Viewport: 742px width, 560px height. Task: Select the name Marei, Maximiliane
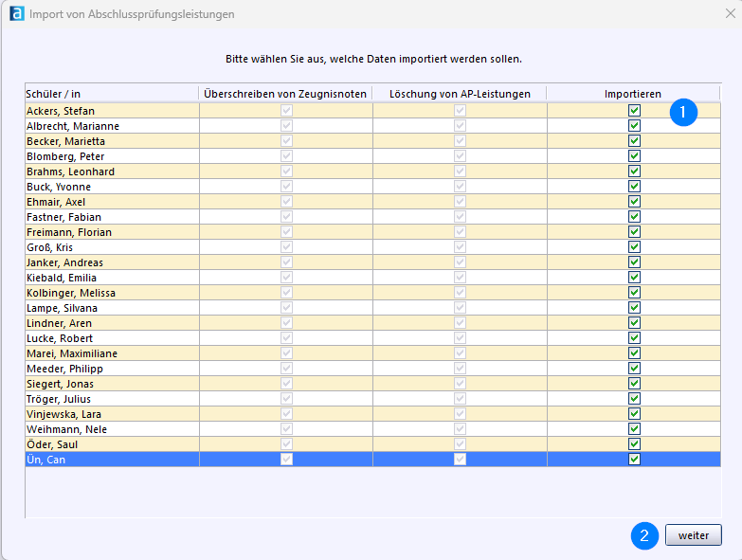tap(72, 352)
